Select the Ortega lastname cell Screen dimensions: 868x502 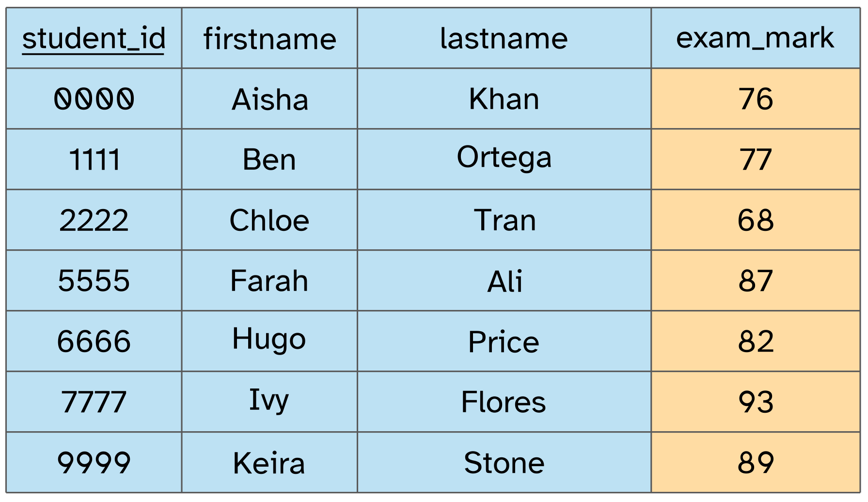pyautogui.click(x=504, y=159)
